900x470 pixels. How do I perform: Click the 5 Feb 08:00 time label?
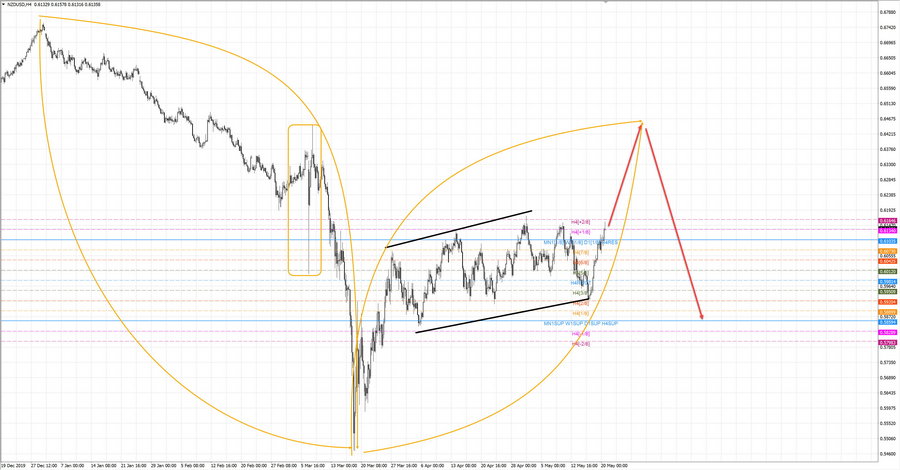(193, 466)
